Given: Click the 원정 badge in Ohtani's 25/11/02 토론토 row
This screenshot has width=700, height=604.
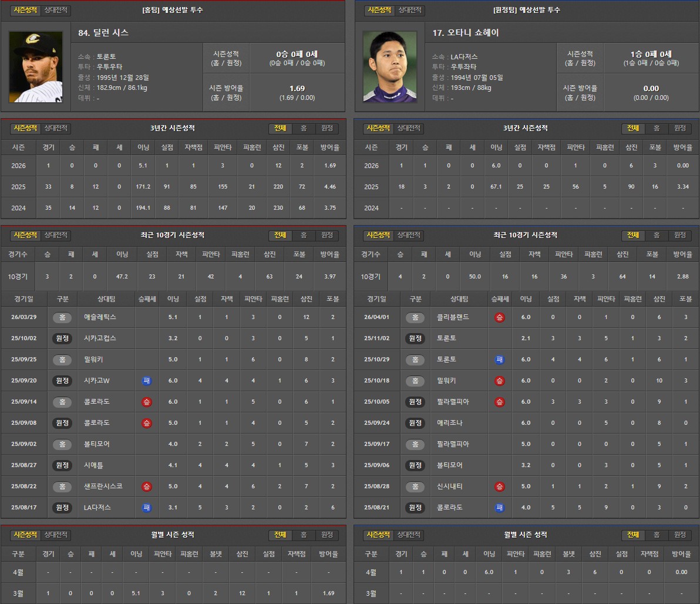Looking at the screenshot, I should 415,338.
